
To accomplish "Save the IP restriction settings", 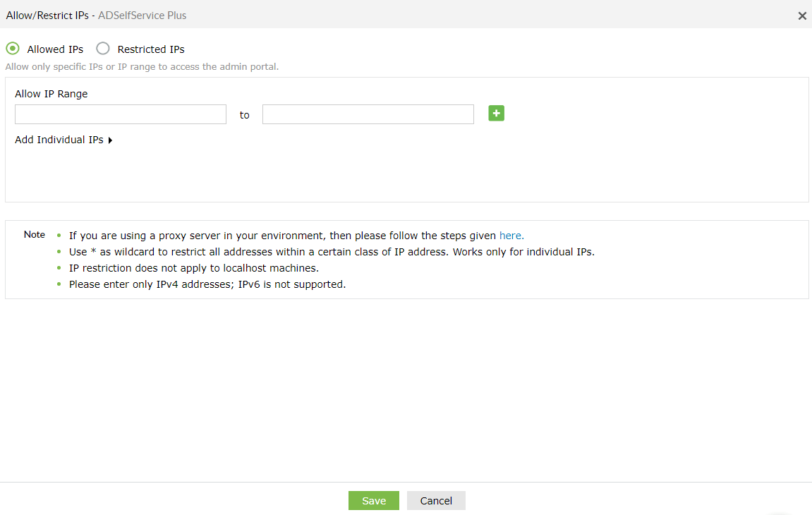I will (373, 500).
